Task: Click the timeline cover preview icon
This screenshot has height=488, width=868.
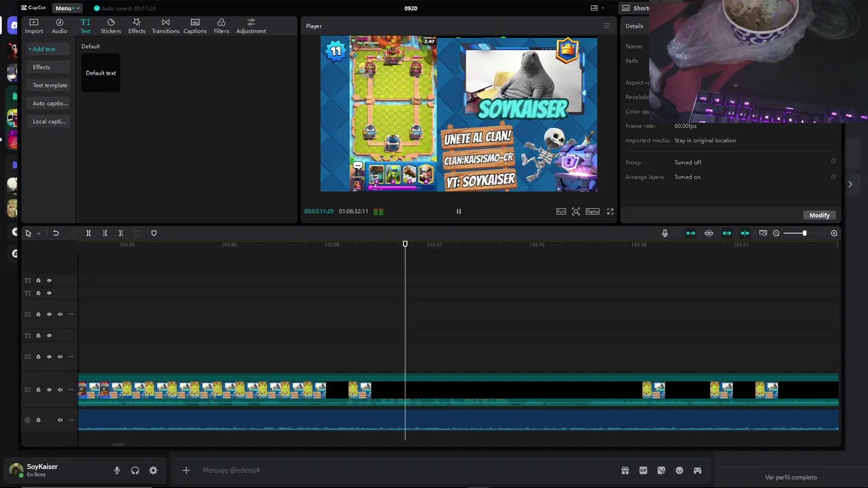Action: (763, 233)
